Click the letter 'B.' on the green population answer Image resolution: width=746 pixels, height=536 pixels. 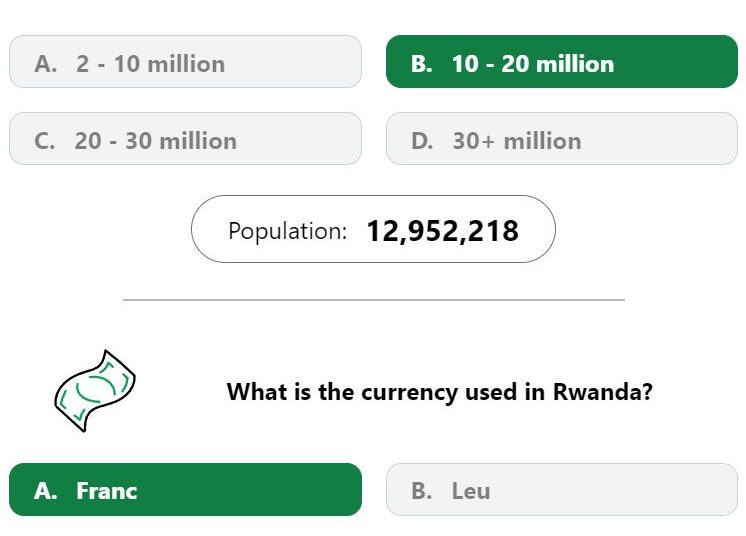[x=422, y=64]
